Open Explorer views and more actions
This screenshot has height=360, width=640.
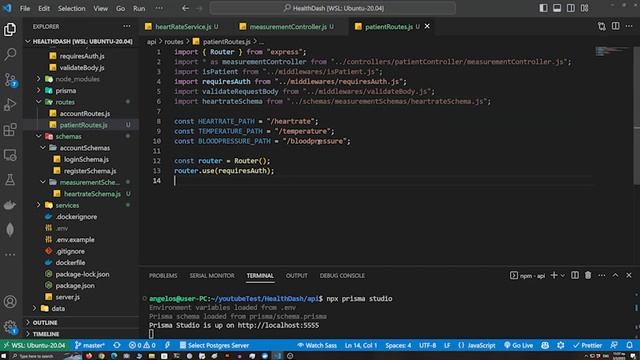point(127,27)
